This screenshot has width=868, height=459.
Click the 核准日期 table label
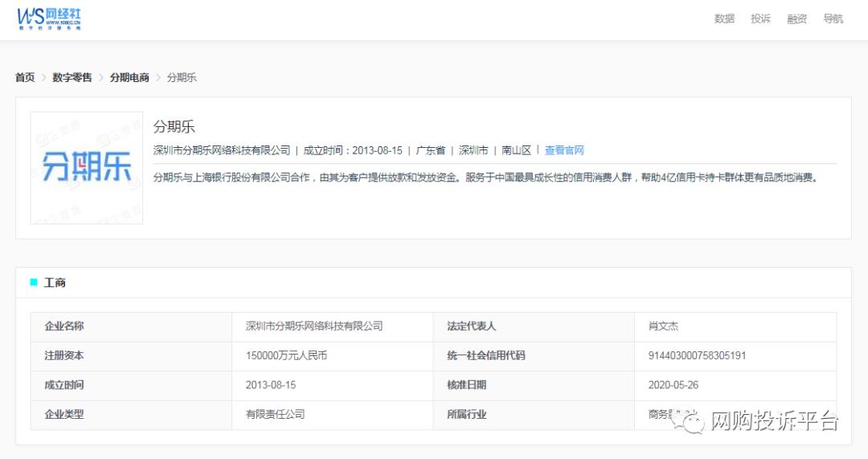pos(467,385)
